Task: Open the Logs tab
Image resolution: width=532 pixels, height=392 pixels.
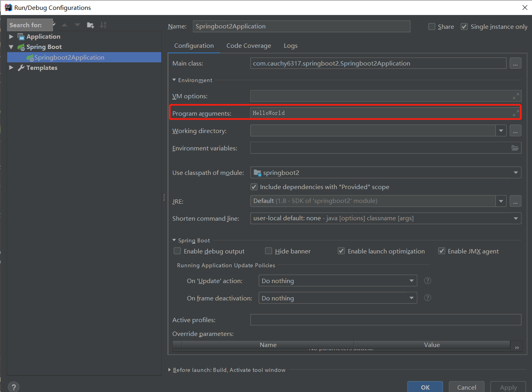Action: 291,46
